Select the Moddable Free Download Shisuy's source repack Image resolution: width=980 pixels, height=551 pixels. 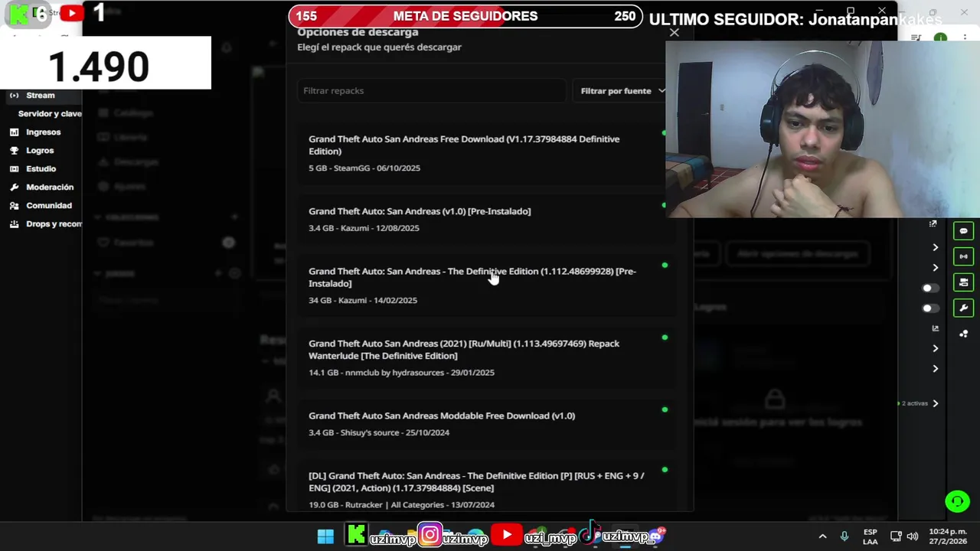tap(486, 423)
